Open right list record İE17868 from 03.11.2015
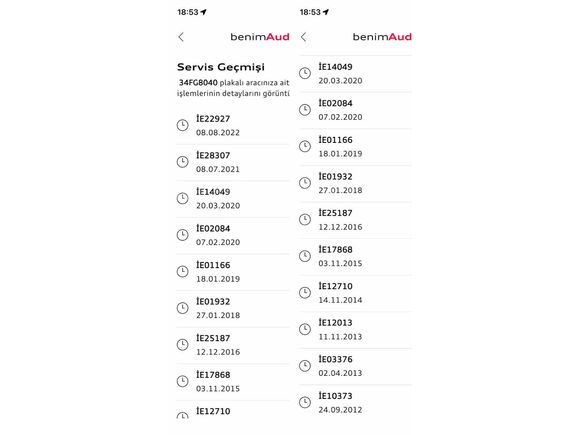This screenshot has height=435, width=580. 355,257
